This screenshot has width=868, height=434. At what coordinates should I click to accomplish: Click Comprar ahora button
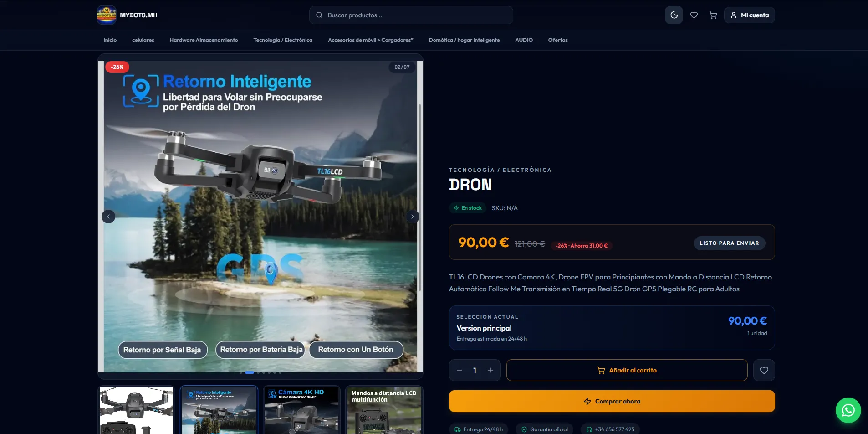coord(612,401)
